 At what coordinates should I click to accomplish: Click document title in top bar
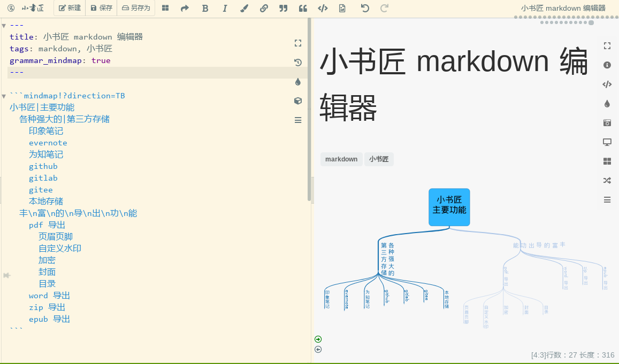click(x=563, y=8)
